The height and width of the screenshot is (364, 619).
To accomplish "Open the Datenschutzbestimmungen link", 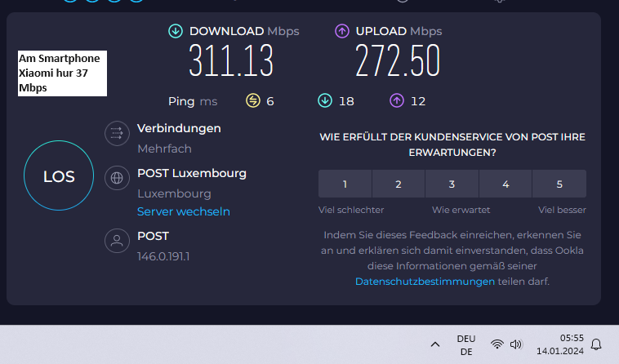I will coord(425,282).
